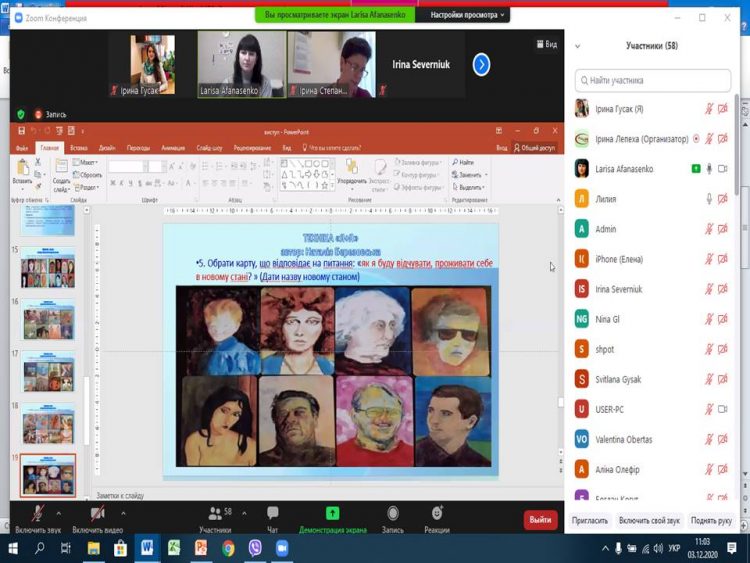The image size is (750, 563).
Task: Click the Упорядочить arrange icon
Action: [x=352, y=166]
